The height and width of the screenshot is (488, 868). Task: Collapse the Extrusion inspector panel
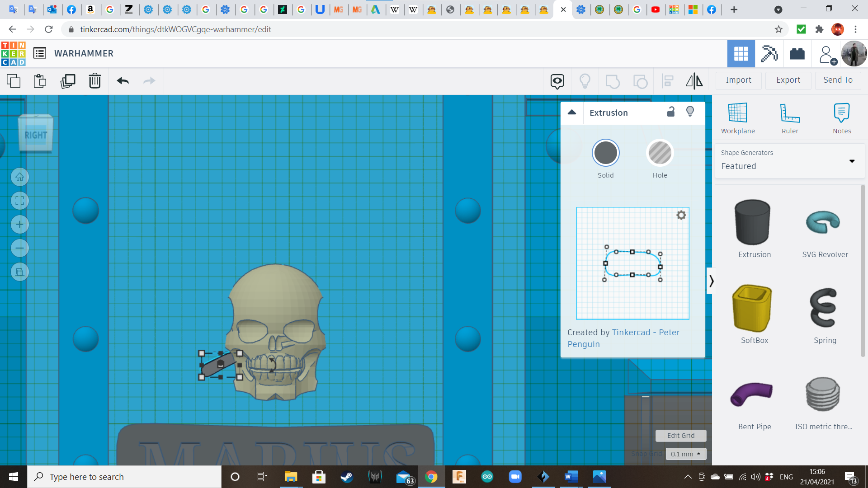coord(572,113)
